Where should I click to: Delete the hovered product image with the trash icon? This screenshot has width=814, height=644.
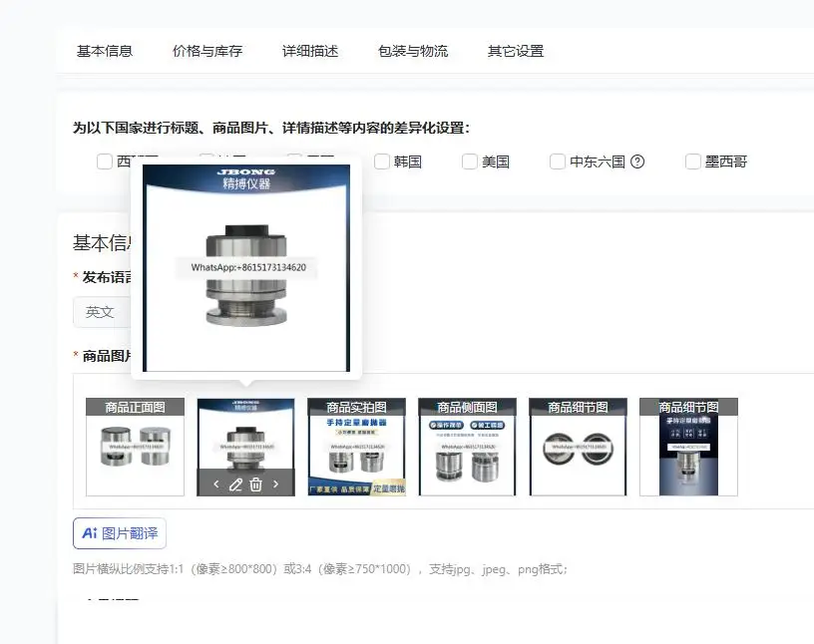(x=256, y=484)
